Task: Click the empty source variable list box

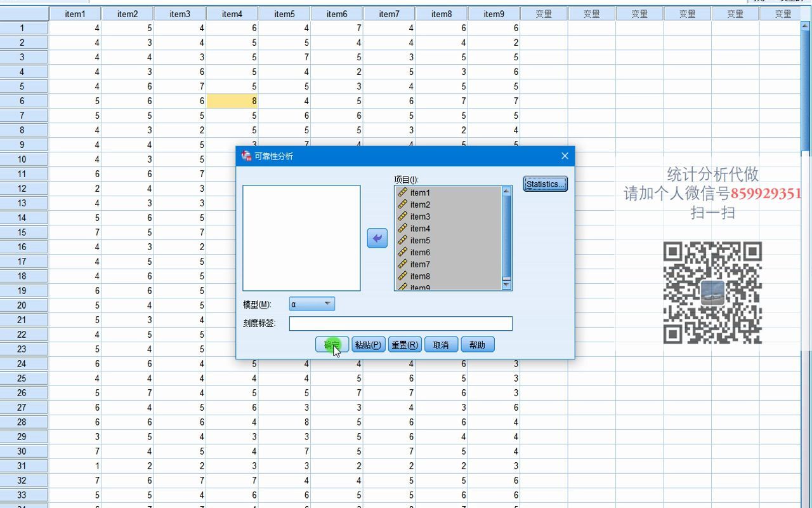Action: (301, 238)
